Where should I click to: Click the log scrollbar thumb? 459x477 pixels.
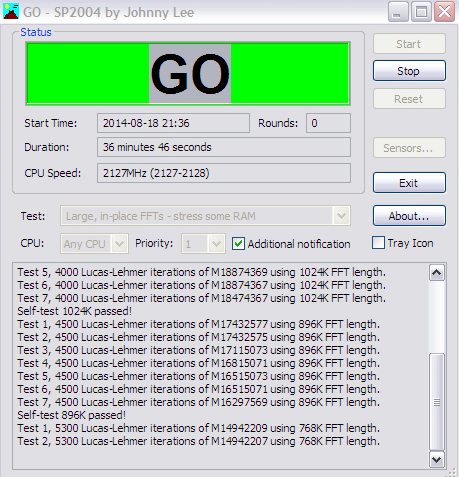[x=436, y=402]
